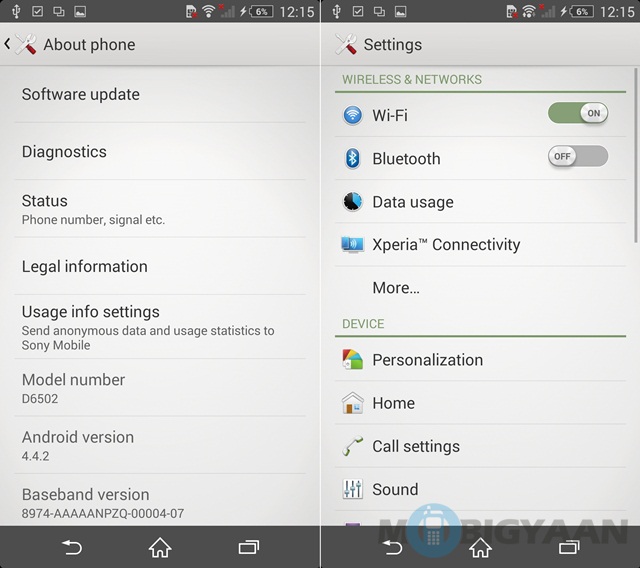Open More... wireless options

pyautogui.click(x=480, y=288)
